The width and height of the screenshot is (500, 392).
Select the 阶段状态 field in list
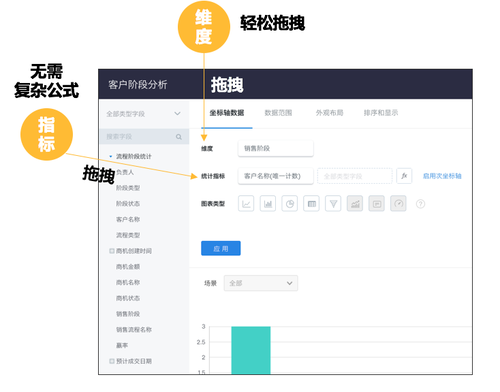point(128,204)
